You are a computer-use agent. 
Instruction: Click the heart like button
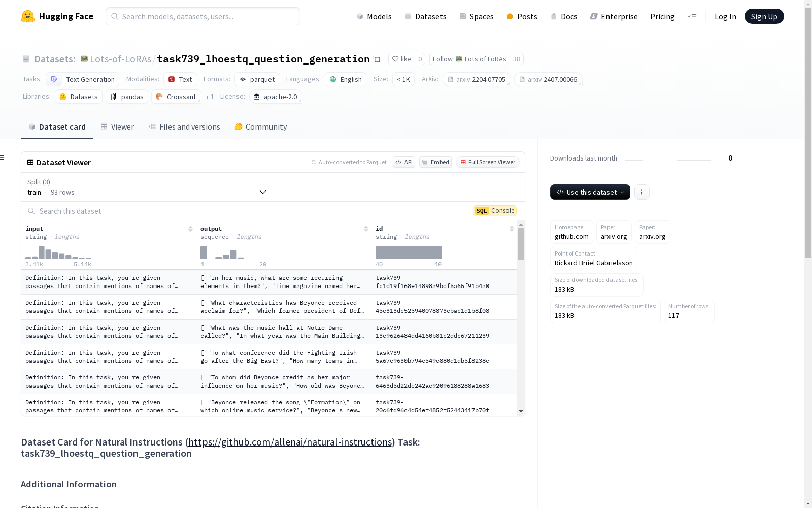point(401,59)
